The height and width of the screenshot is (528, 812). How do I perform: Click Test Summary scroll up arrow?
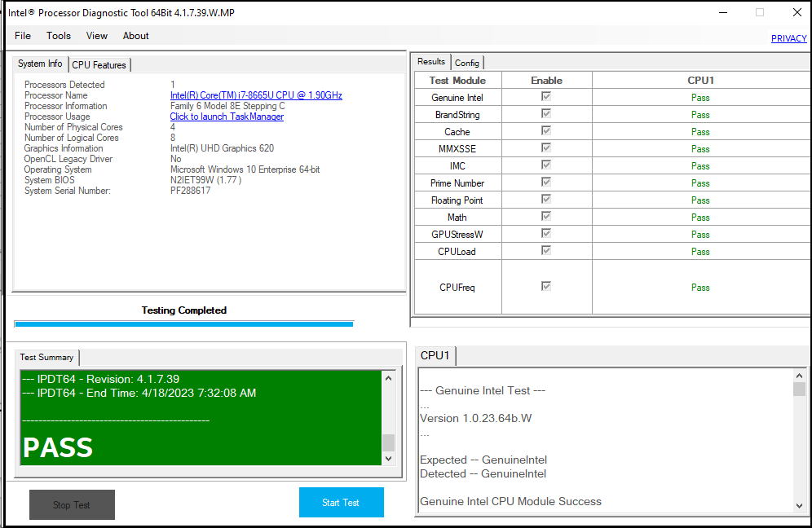pyautogui.click(x=388, y=378)
